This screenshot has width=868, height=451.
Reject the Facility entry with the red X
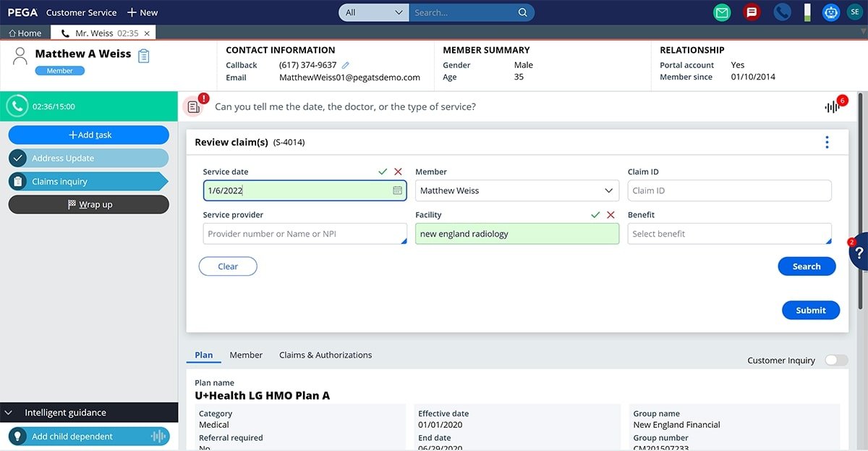click(x=613, y=214)
